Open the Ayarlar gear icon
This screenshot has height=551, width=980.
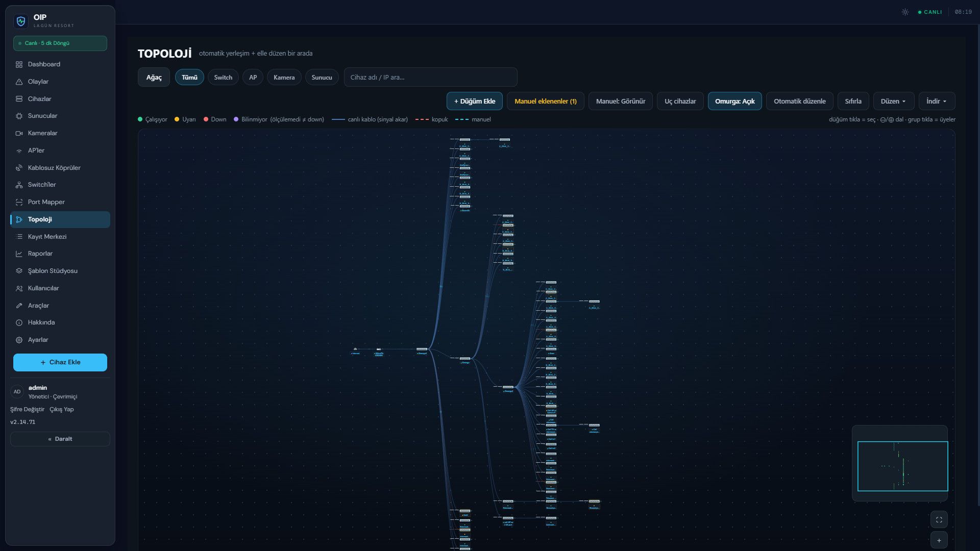tap(19, 340)
